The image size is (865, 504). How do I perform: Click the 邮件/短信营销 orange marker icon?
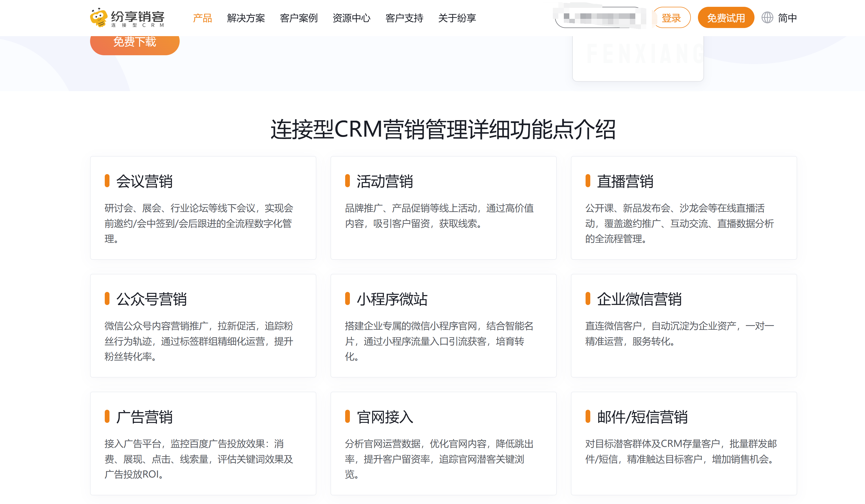click(x=588, y=417)
